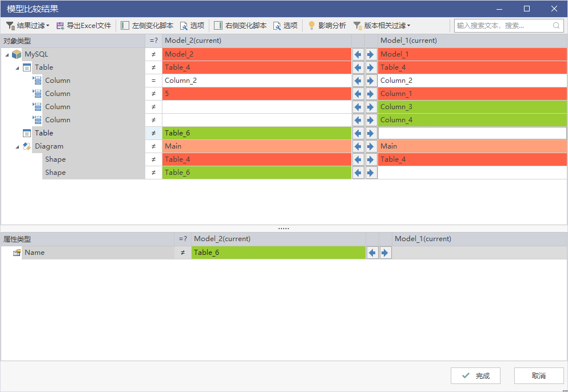Click left arrow in Column_1 row

(x=358, y=94)
